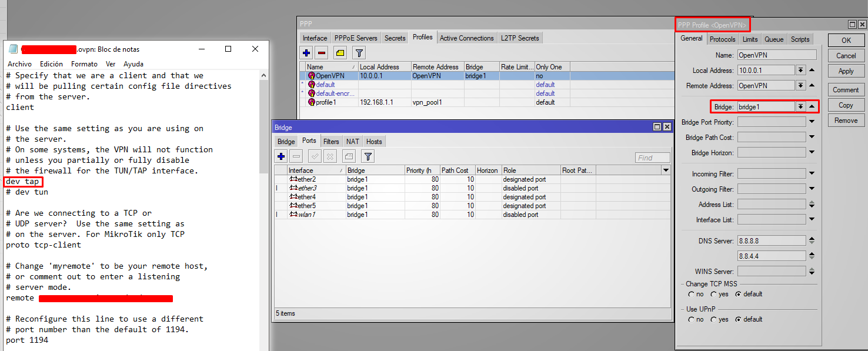Image resolution: width=868 pixels, height=351 pixels.
Task: Click the default-encr profile row icon
Action: click(312, 93)
